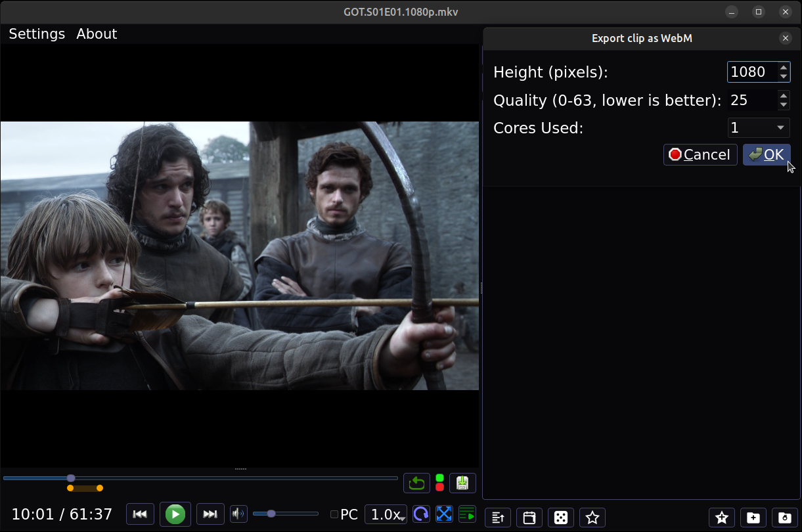Click right orange clip marker on timeline
This screenshot has height=532, width=802.
point(100,488)
